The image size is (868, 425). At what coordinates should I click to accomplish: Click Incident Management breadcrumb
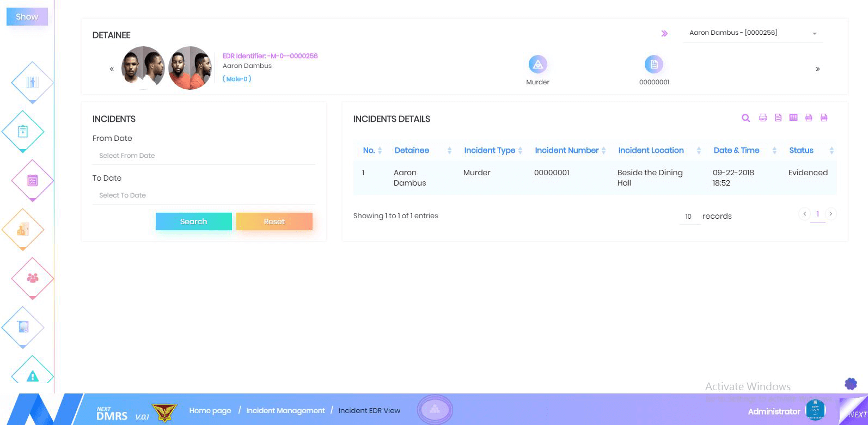285,410
